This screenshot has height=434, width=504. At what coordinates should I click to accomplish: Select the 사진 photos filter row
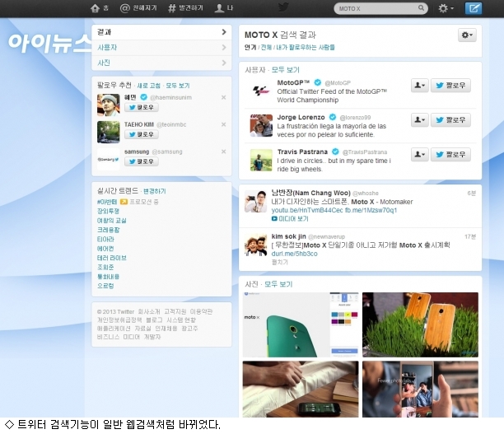pyautogui.click(x=161, y=63)
